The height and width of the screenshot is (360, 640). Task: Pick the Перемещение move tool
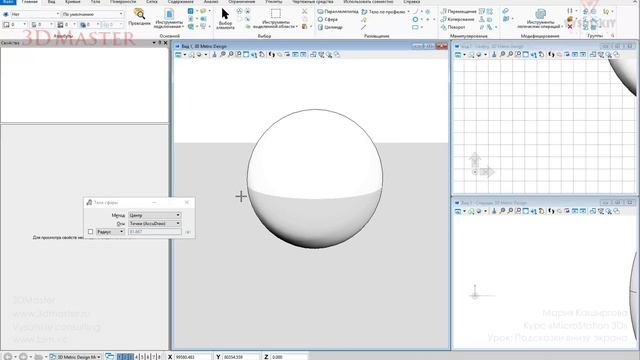(x=458, y=11)
